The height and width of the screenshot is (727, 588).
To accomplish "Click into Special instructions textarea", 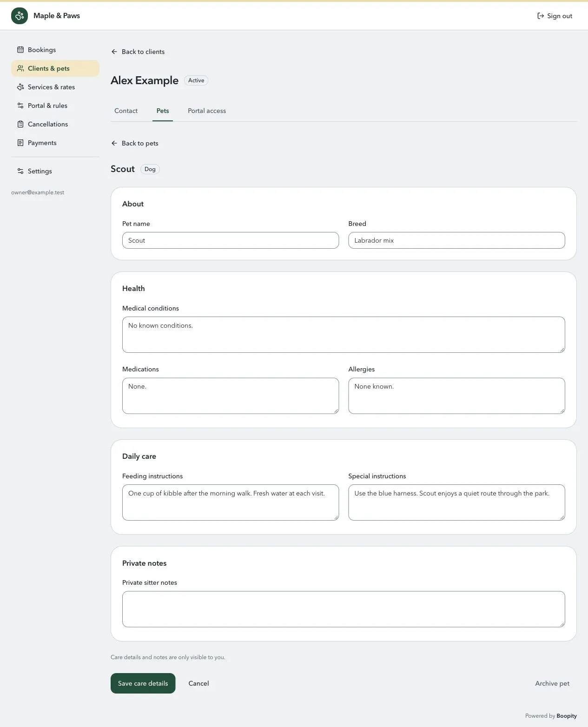I will [456, 502].
